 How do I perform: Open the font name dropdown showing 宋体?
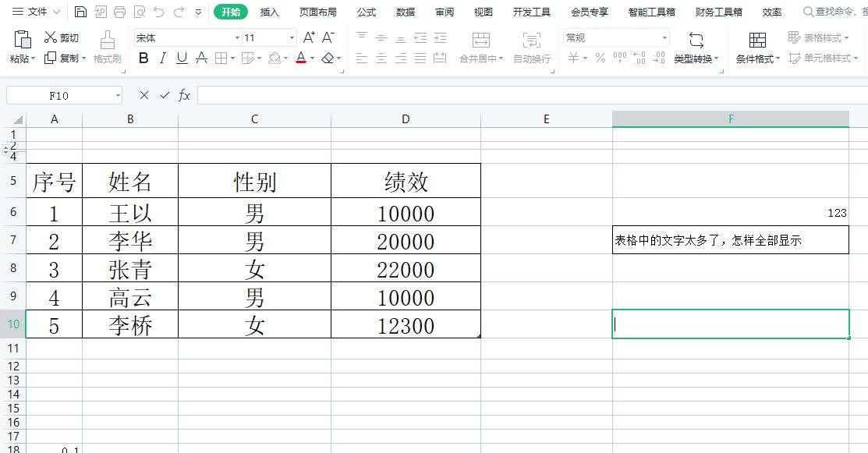click(237, 37)
